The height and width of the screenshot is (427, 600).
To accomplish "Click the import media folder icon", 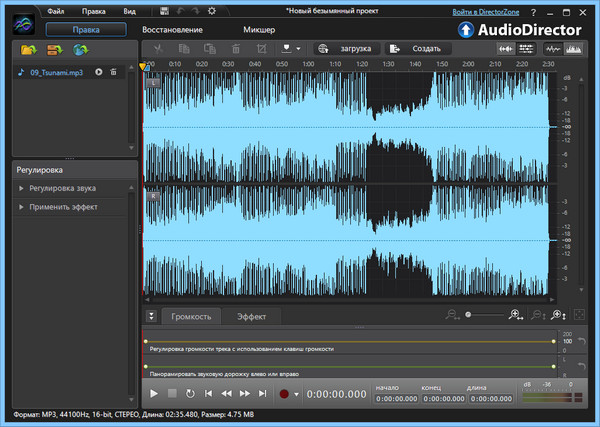I will point(26,48).
